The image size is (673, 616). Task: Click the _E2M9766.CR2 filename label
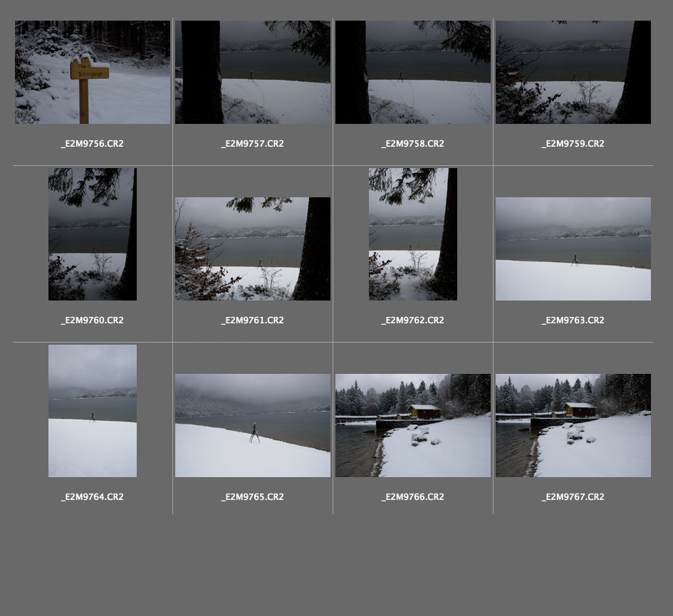[413, 497]
